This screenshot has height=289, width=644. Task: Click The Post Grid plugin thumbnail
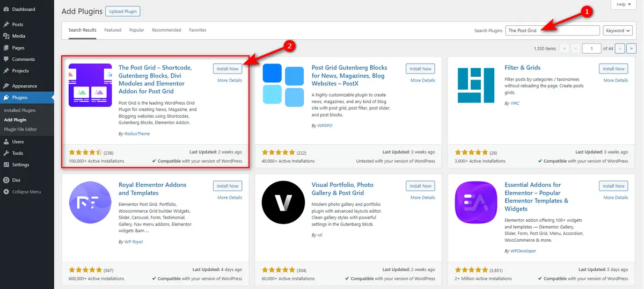[90, 84]
